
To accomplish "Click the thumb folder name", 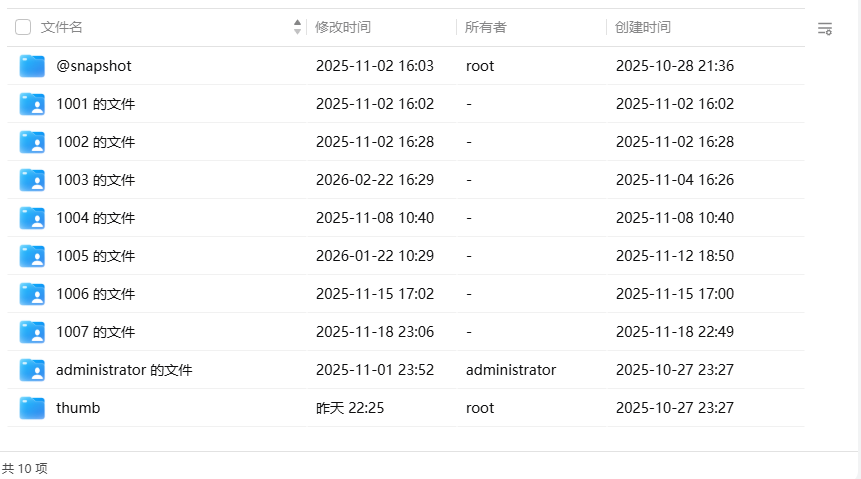I will click(78, 408).
